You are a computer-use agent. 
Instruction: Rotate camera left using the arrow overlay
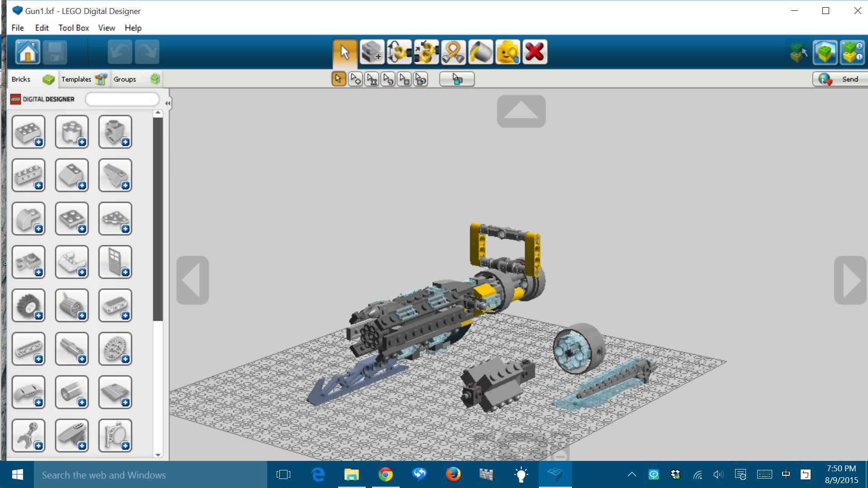tap(192, 280)
